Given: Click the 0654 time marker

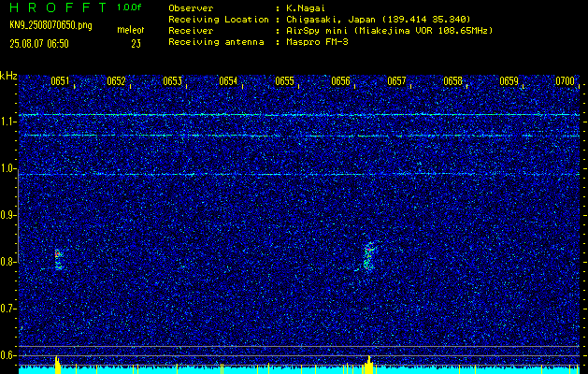Looking at the screenshot, I should click(x=228, y=81).
